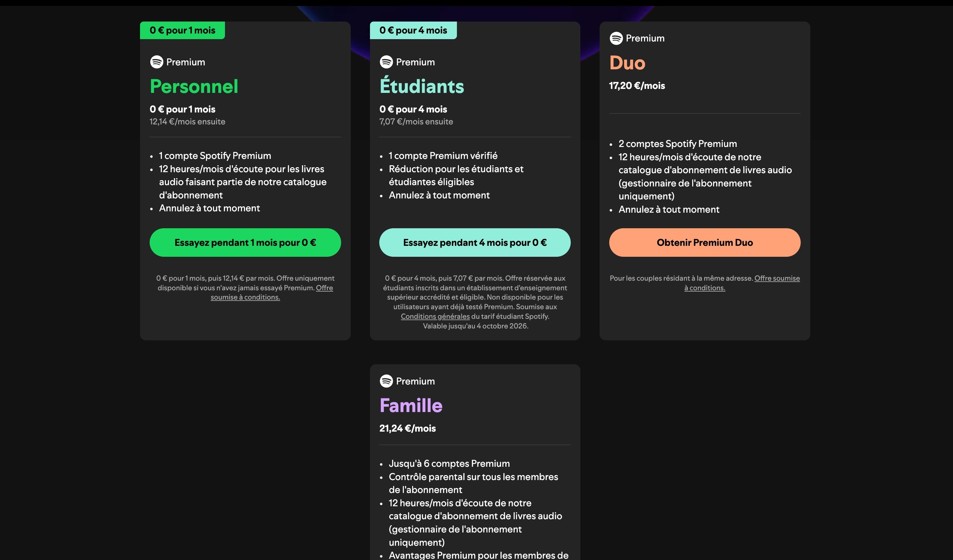Click the Duo plan heading

(x=627, y=63)
